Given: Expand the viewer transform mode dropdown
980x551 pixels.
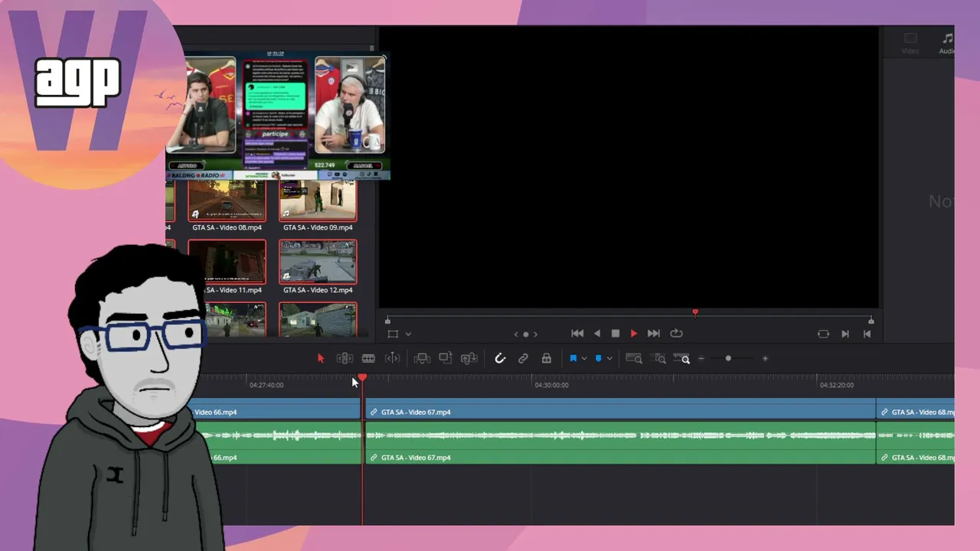Looking at the screenshot, I should pyautogui.click(x=408, y=334).
